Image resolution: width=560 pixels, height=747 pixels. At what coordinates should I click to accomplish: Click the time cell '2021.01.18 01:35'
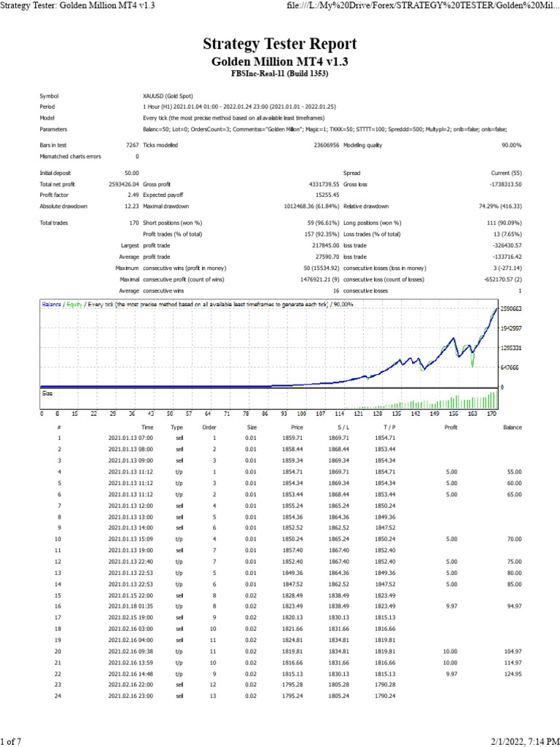131,606
